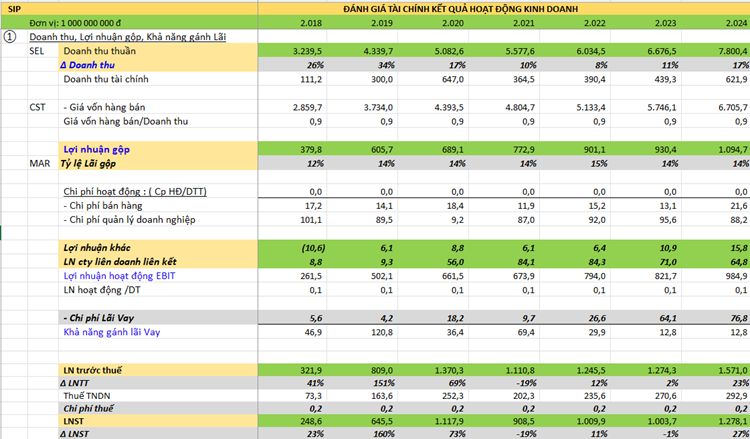This screenshot has width=750, height=439.
Task: Select 'Doanh thu, Lợi nhuận gộp, Khả năng gánh Lãi' heading
Action: (128, 37)
